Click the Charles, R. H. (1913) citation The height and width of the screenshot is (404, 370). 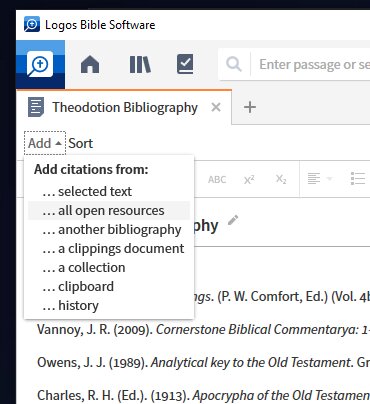(x=203, y=395)
